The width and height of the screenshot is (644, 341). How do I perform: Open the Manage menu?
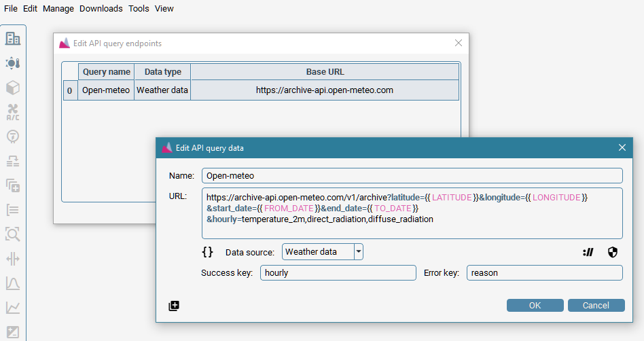pos(58,9)
